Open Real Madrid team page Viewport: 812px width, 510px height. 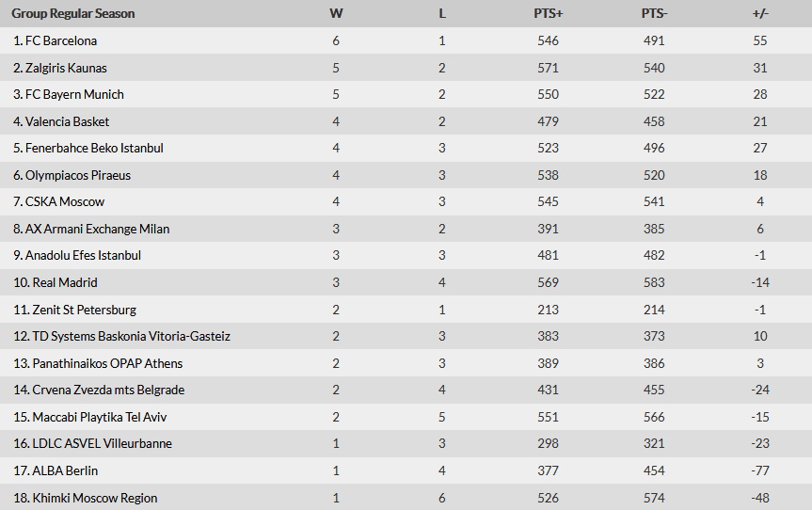[x=65, y=282]
